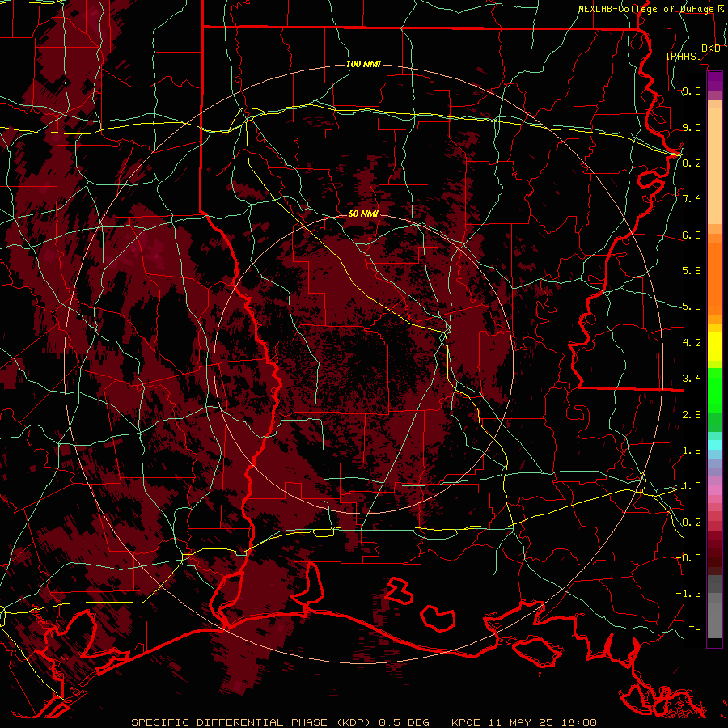Click the 9.0 value on the legend
This screenshot has width=728, height=728.
(692, 127)
